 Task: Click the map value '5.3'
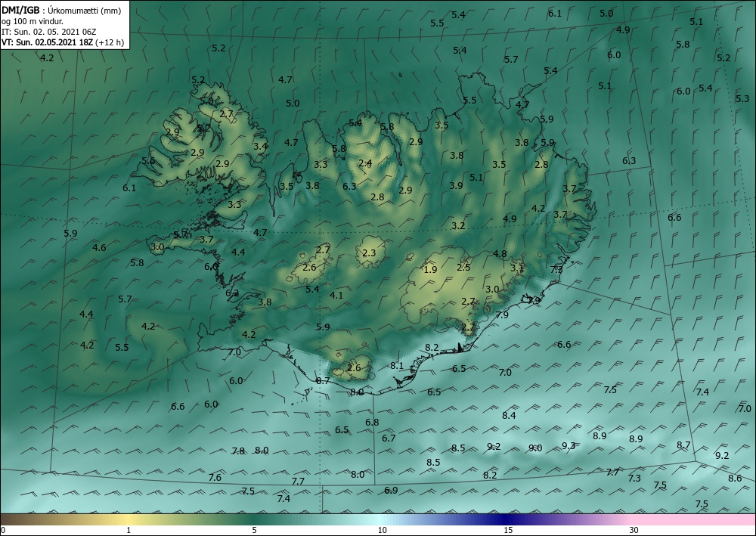pos(742,98)
